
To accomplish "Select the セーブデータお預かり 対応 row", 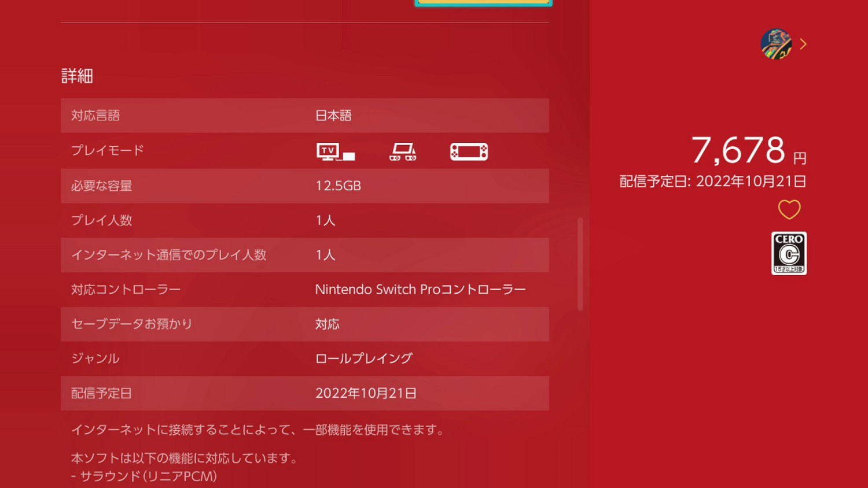I will point(305,324).
